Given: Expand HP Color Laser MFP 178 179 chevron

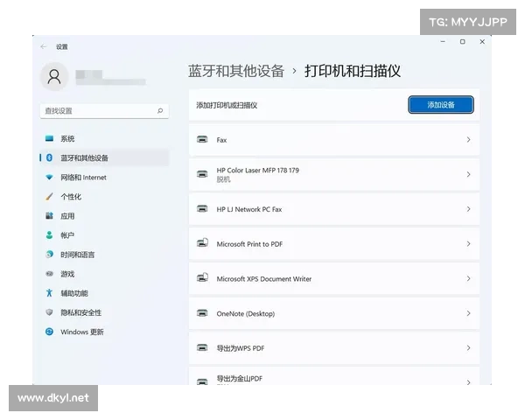Looking at the screenshot, I should coord(468,174).
